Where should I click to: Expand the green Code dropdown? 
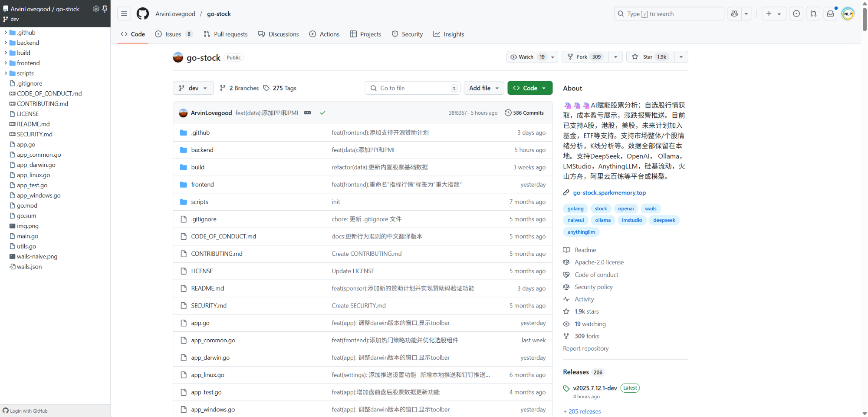point(529,88)
